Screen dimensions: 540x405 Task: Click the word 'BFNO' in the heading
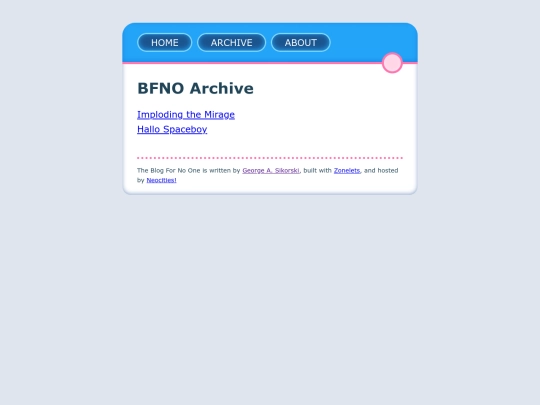click(161, 89)
